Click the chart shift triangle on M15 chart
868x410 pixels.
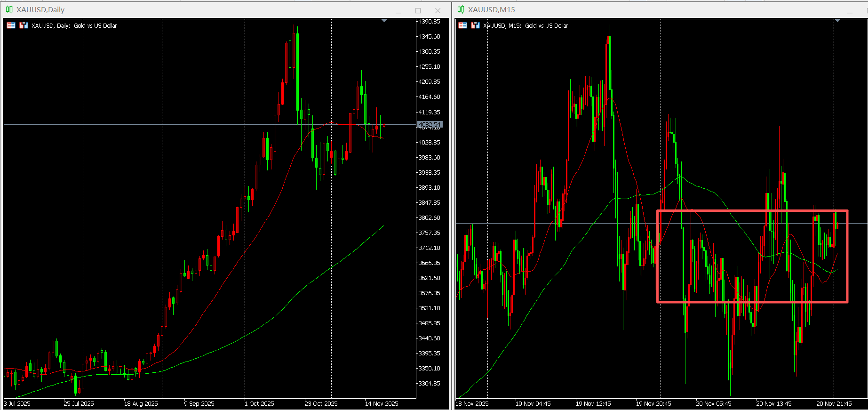coord(837,21)
